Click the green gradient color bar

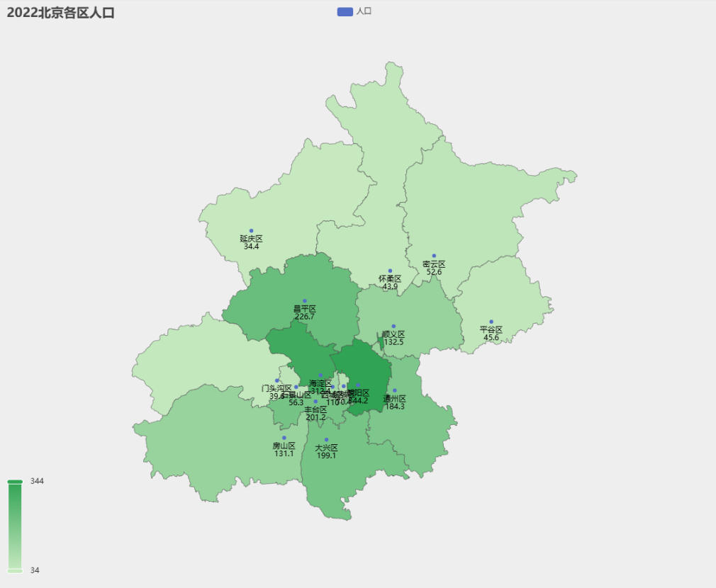15,526
